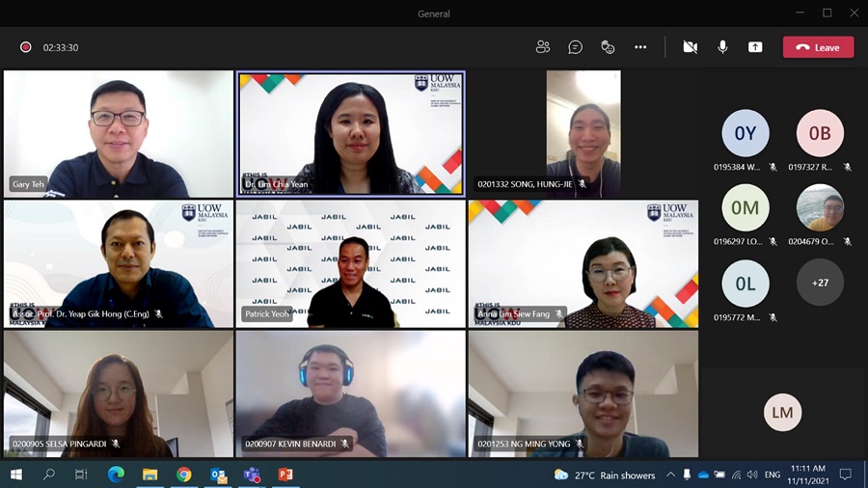The image size is (868, 488).
Task: Open the Rain showers weather widget
Action: pos(605,474)
